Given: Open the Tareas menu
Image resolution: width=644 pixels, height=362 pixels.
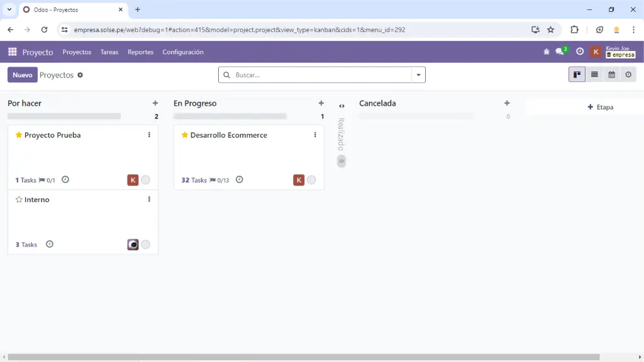Looking at the screenshot, I should 109,52.
